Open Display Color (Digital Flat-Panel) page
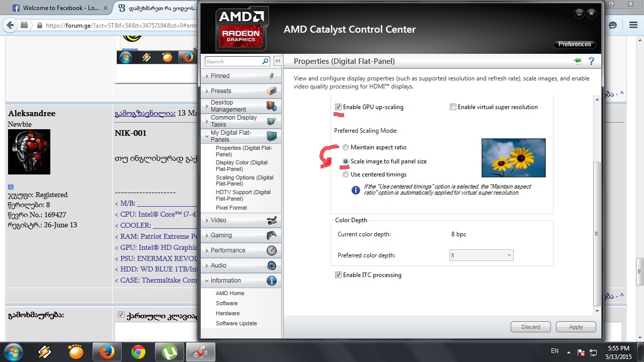 (x=242, y=166)
